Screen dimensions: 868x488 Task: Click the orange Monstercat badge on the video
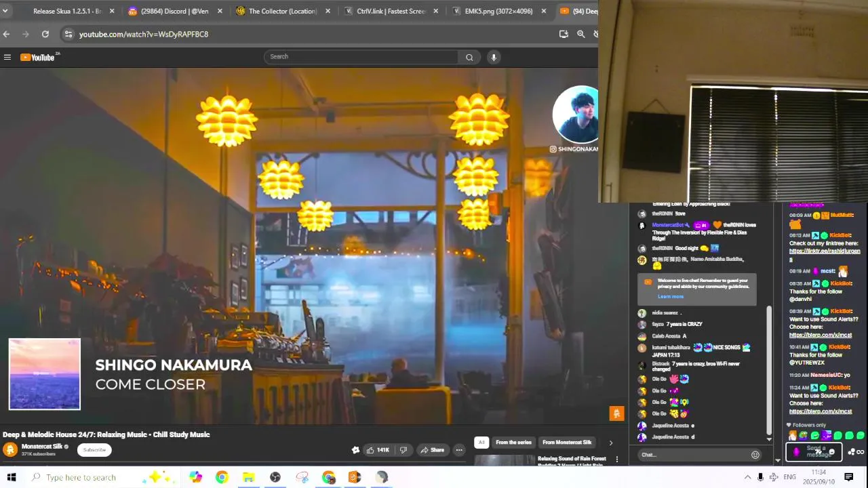[616, 413]
